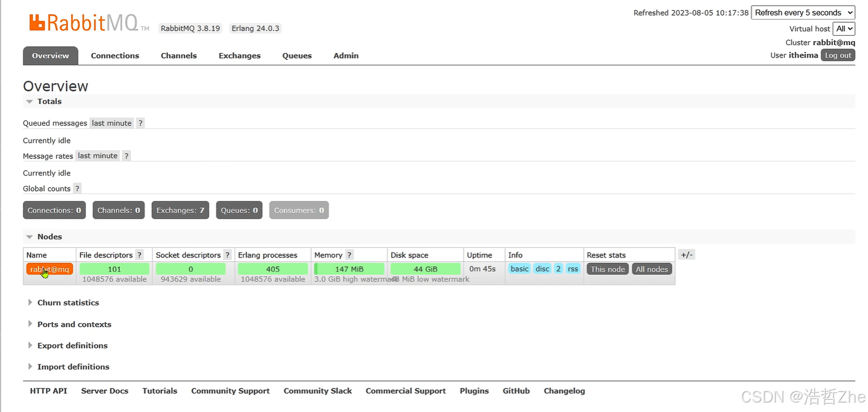This screenshot has height=412, width=868.
Task: Reset stats for This node
Action: point(607,269)
